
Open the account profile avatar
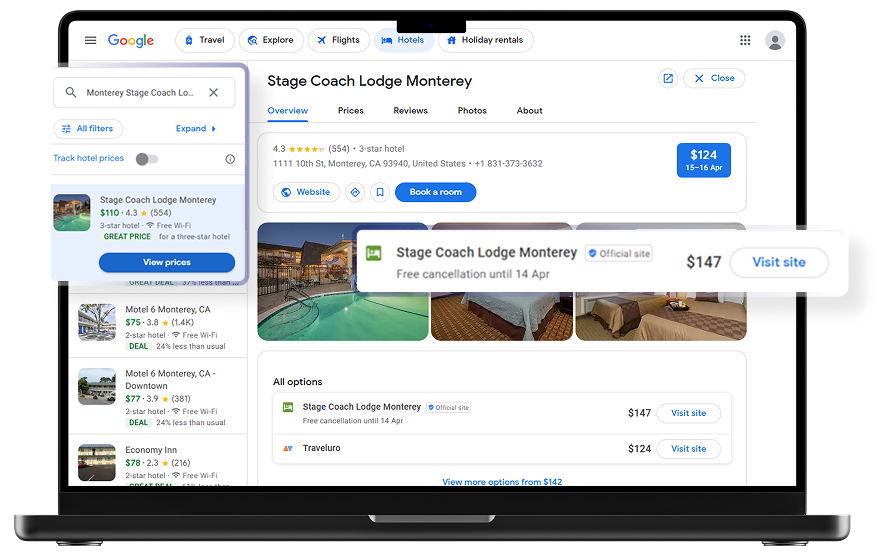[x=774, y=40]
